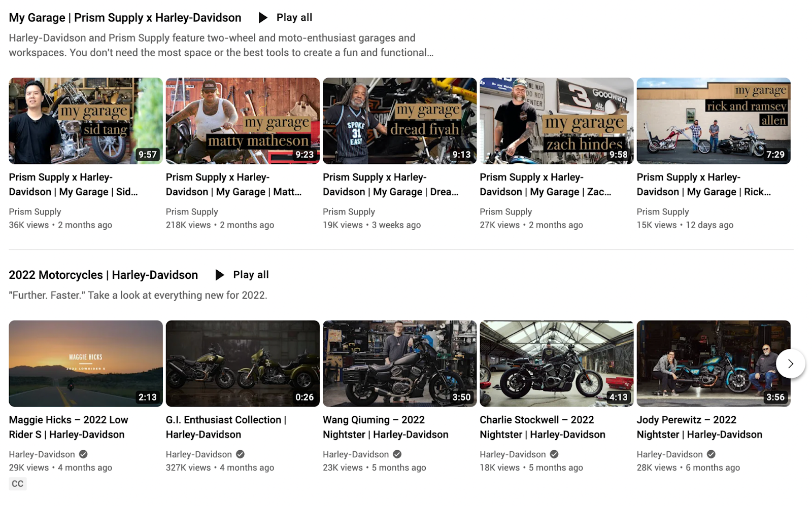Click the Play all triangle for 2022 Motorcycles playlist
812x506 pixels.
click(x=220, y=275)
